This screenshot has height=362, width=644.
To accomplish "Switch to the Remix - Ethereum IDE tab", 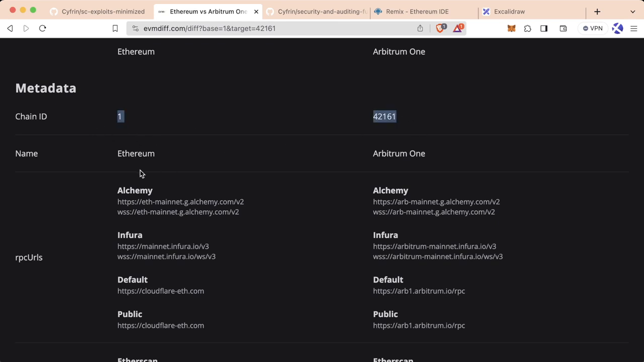I will 417,12.
